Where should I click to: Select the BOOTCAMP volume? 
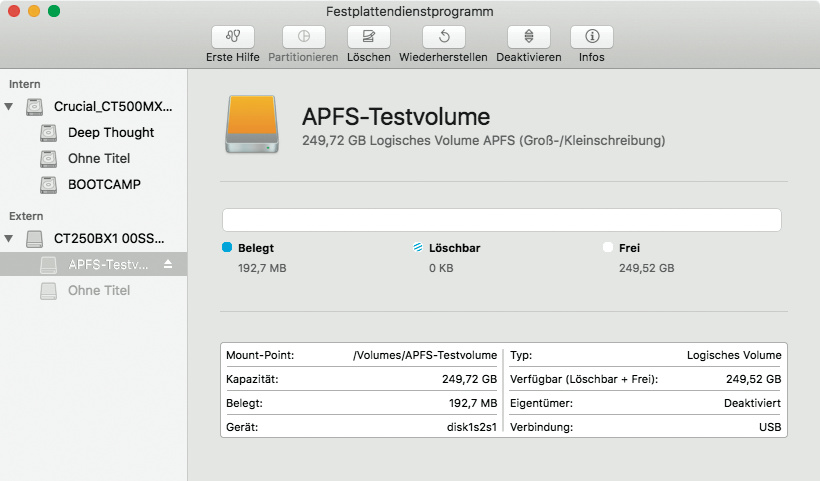coord(104,184)
